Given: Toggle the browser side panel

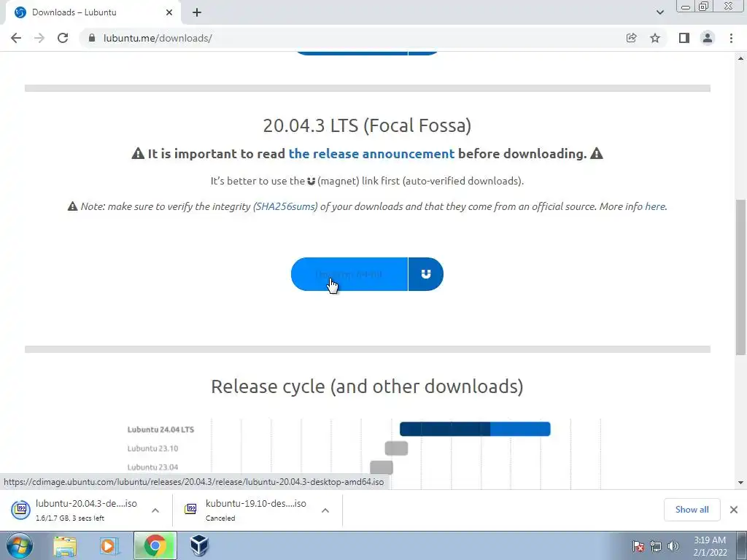Looking at the screenshot, I should 684,38.
